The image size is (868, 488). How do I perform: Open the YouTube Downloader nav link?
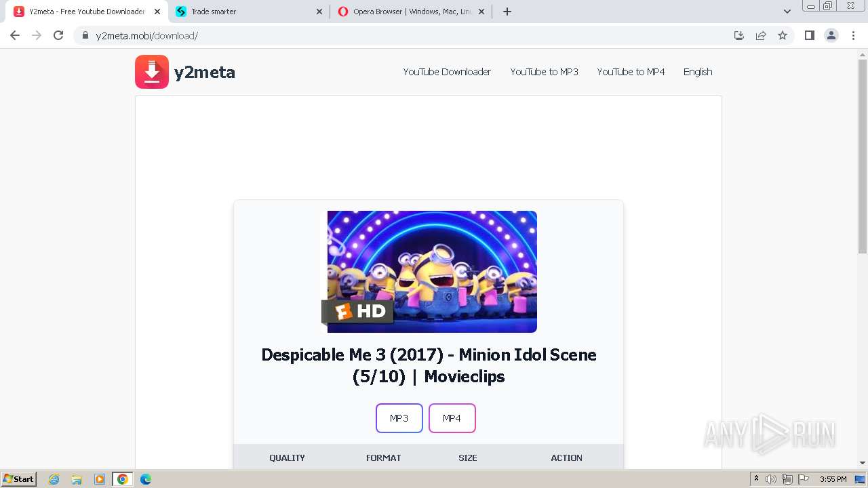pos(447,72)
